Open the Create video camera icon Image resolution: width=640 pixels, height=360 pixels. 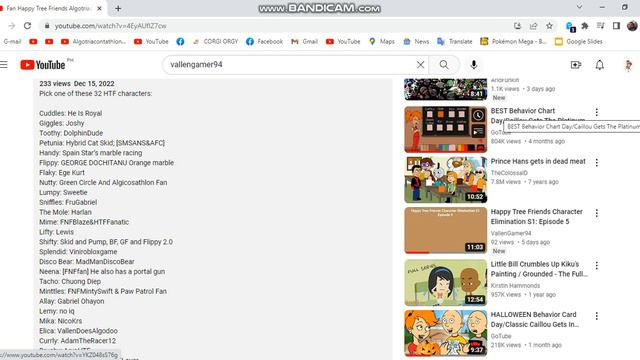click(576, 65)
